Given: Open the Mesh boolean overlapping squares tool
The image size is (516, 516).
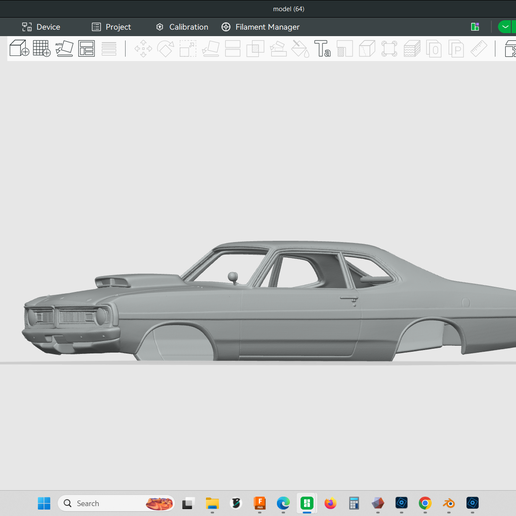Looking at the screenshot, I should 255,49.
